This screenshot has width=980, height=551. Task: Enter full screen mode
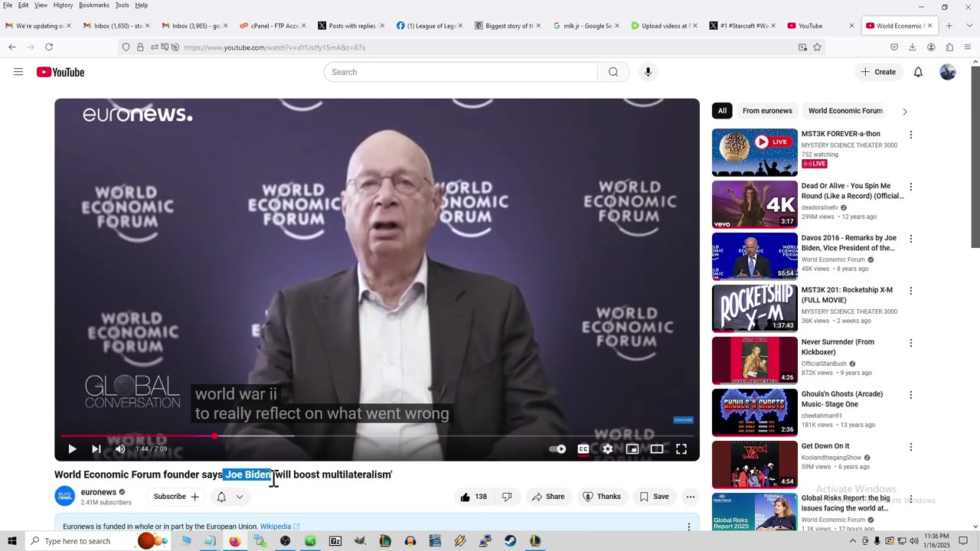click(x=681, y=449)
